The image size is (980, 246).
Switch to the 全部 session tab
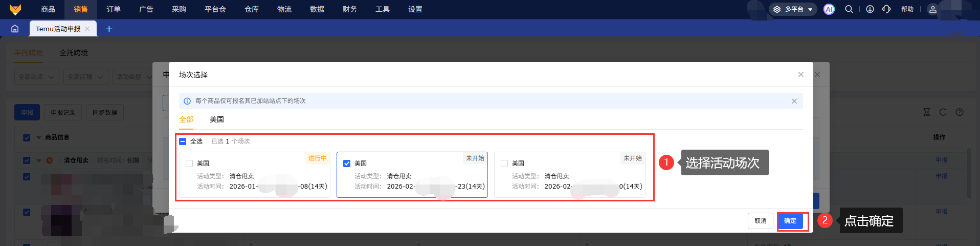186,119
